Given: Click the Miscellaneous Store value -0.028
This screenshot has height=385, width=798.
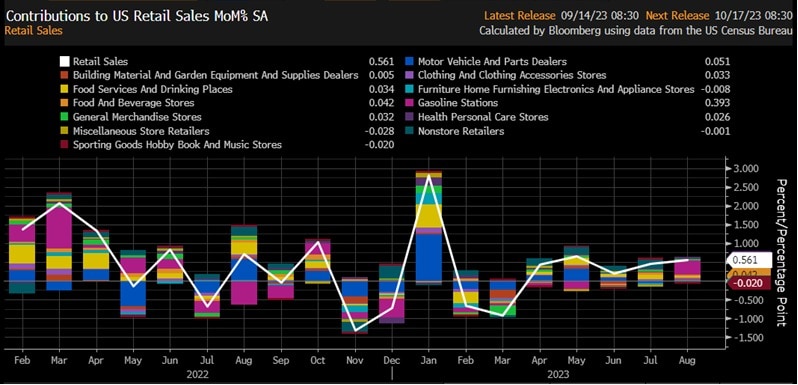Looking at the screenshot, I should (x=380, y=131).
